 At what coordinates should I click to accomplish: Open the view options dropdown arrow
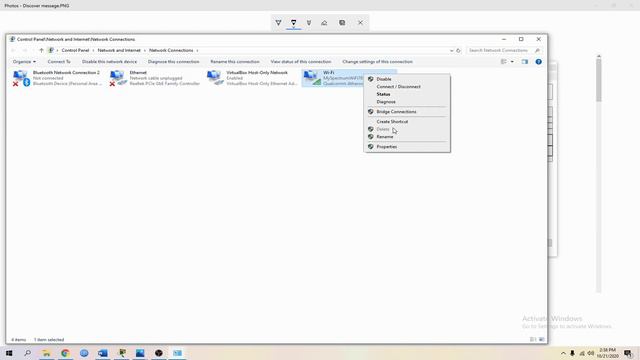point(512,62)
